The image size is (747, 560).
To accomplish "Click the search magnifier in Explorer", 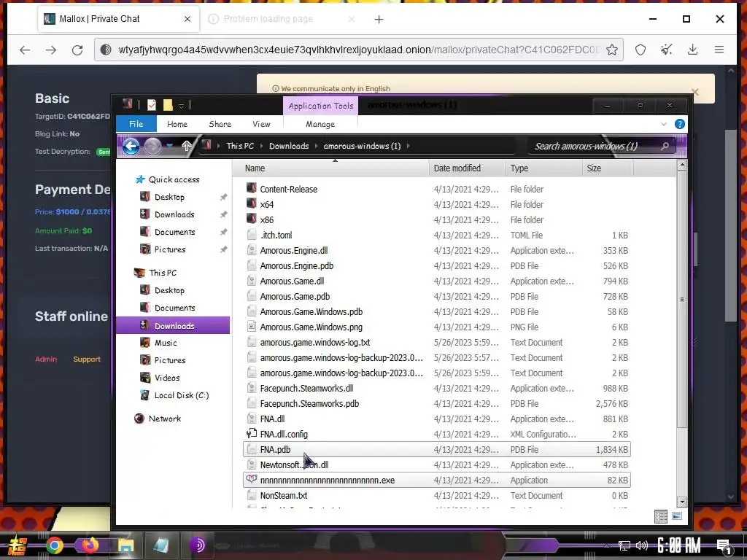I will pos(665,146).
